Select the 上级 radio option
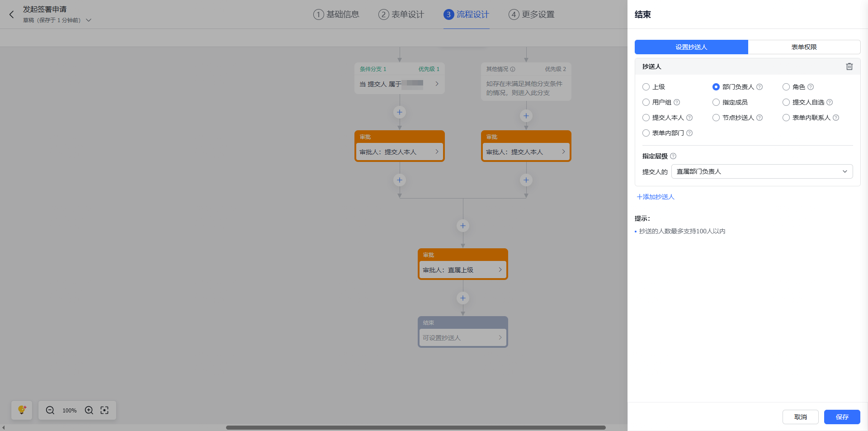 tap(646, 87)
